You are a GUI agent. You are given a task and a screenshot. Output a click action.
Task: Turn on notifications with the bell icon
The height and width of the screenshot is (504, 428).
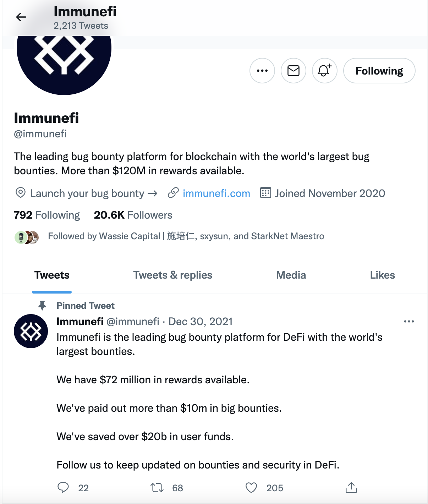(x=325, y=71)
